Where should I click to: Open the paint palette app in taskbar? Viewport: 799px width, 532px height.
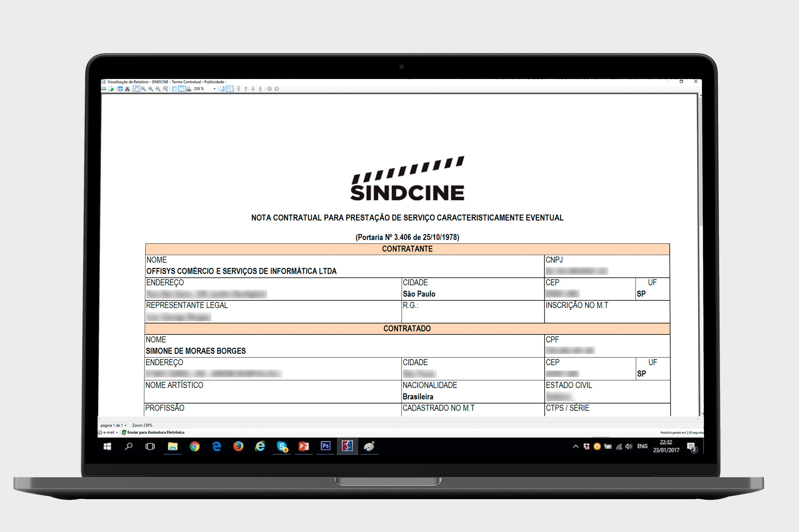369,446
